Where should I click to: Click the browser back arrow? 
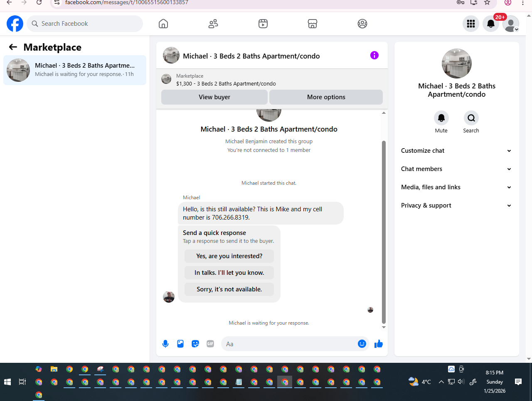pyautogui.click(x=9, y=2)
